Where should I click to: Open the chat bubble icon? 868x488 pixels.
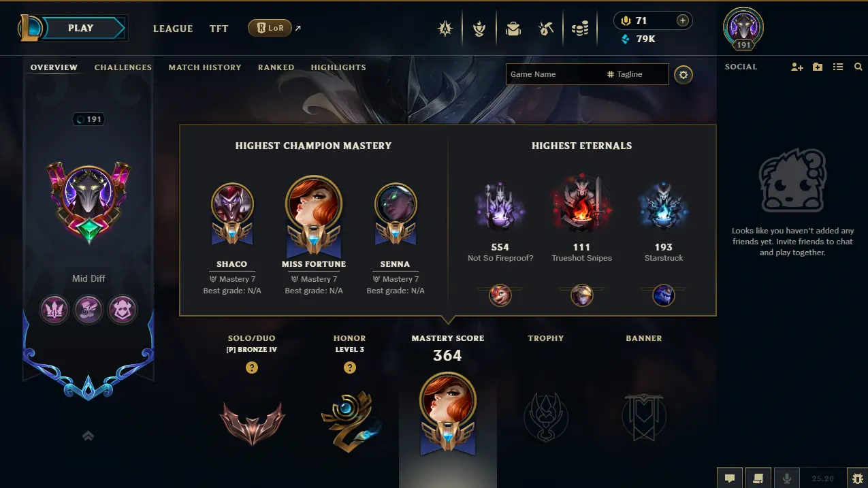point(730,478)
